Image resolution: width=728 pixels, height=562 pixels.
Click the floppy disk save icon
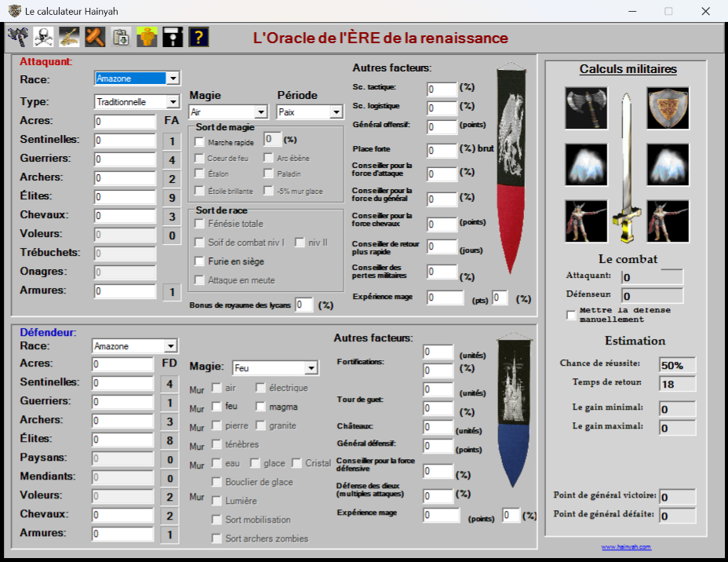(x=173, y=37)
